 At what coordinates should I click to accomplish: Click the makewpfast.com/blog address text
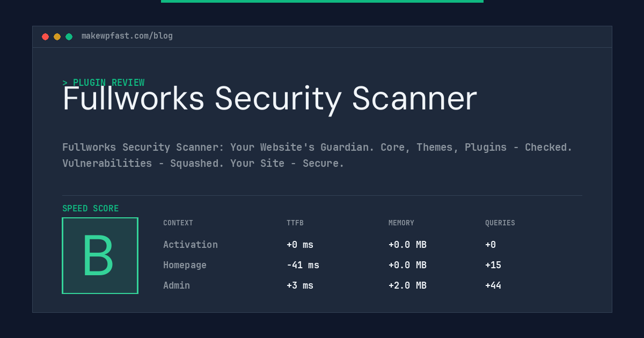[x=127, y=36]
